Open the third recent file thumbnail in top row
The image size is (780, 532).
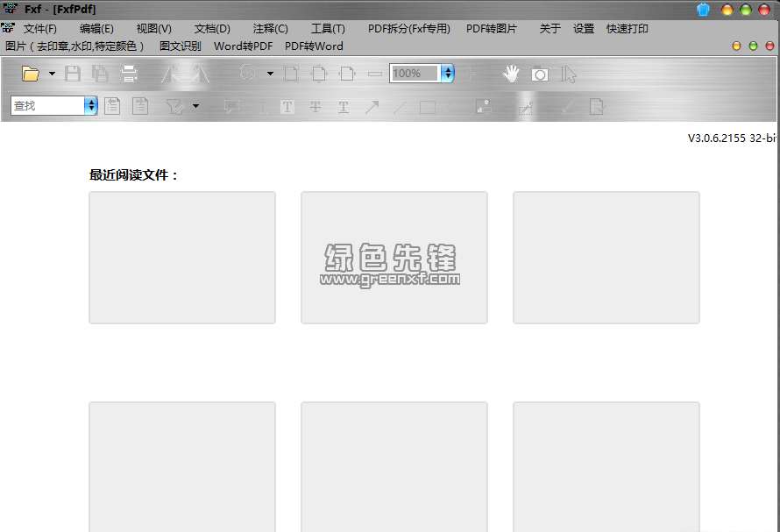pyautogui.click(x=606, y=258)
